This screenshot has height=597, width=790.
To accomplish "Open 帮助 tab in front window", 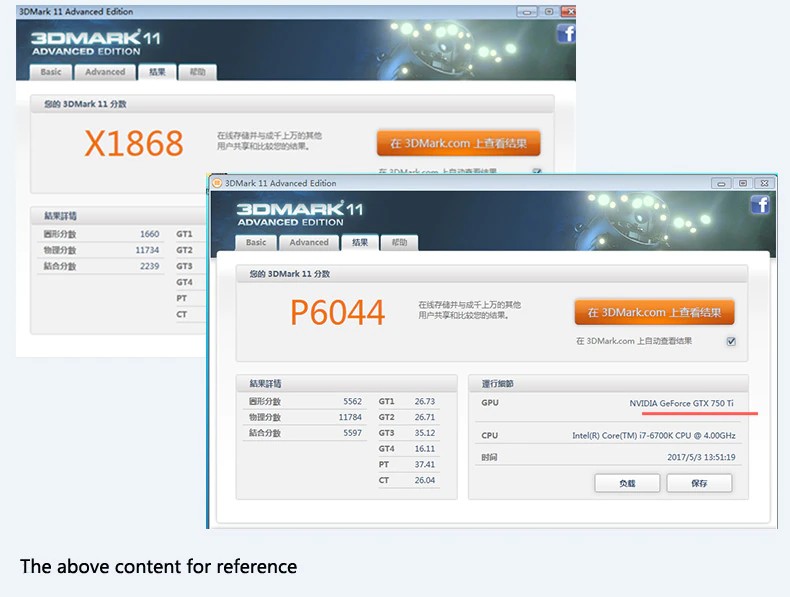I will coord(399,242).
